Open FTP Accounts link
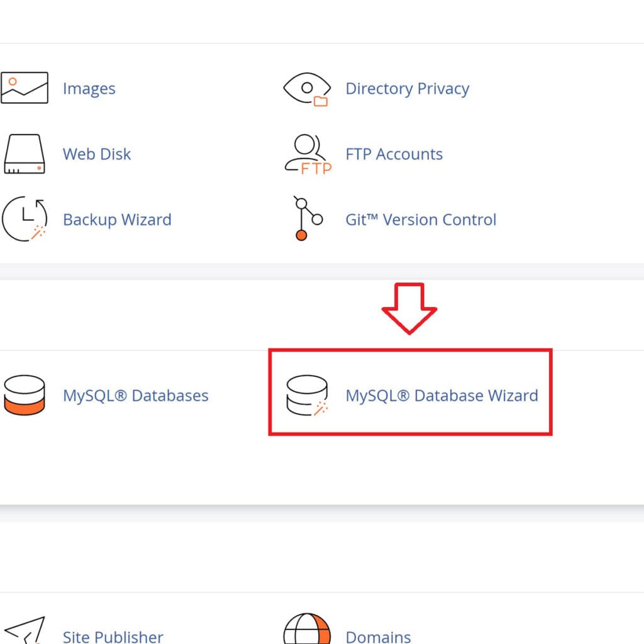 coord(394,154)
